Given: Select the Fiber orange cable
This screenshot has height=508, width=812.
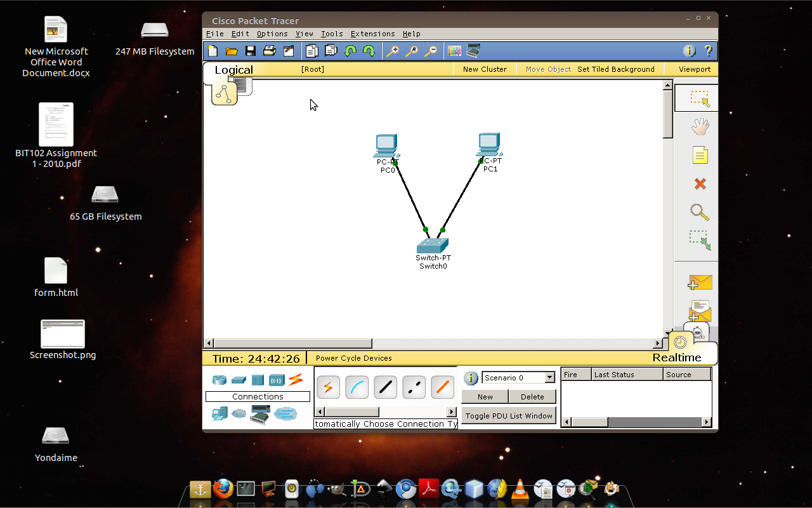Looking at the screenshot, I should (443, 387).
